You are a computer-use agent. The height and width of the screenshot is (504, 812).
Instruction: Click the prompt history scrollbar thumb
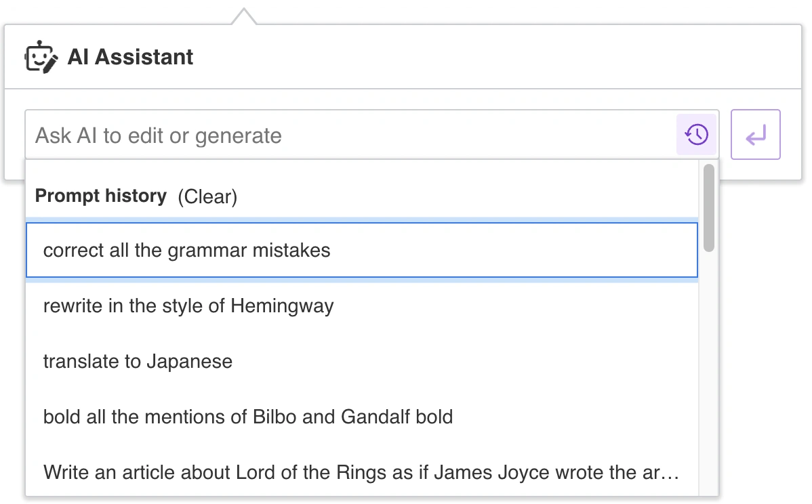click(709, 207)
